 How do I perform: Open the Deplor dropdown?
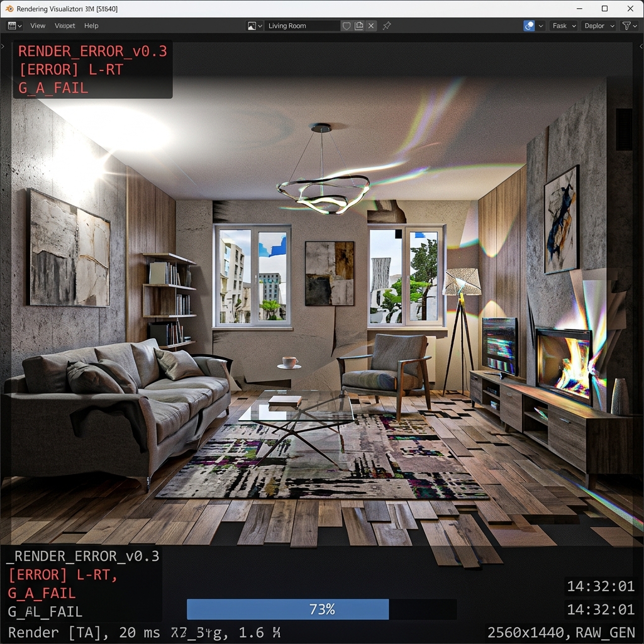point(599,26)
